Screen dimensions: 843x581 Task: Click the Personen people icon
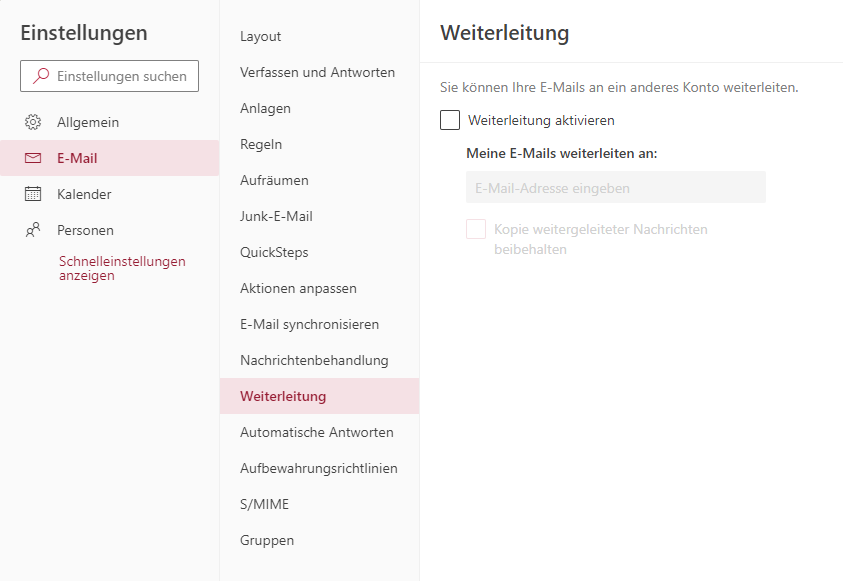tap(33, 230)
